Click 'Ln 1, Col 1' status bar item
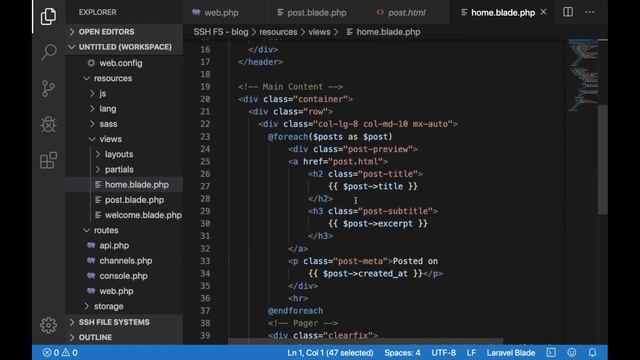Screen dimensions: 640x360 click(x=330, y=353)
